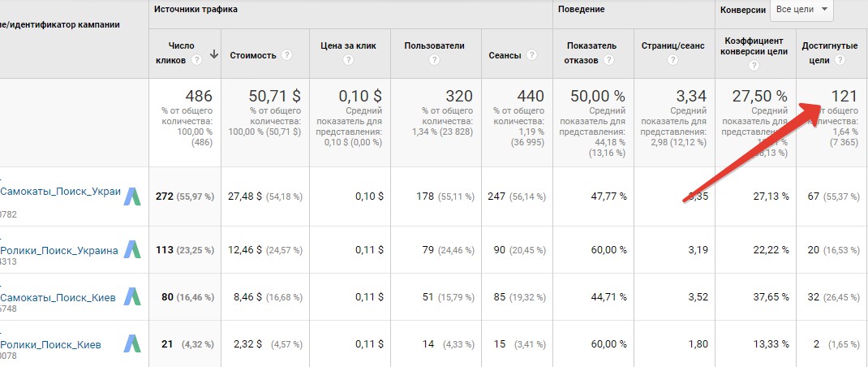Click conversion rate cell '27,13 %'
Image resolution: width=868 pixels, height=367 pixels.
771,196
